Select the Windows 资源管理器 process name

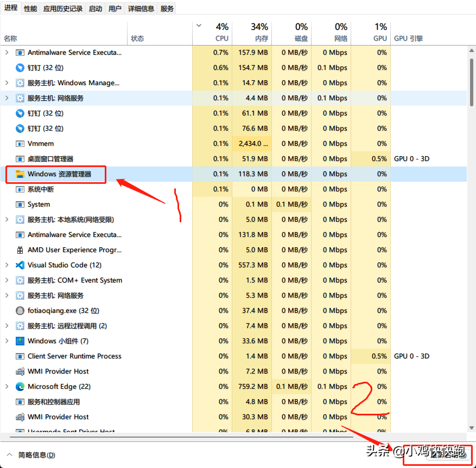[60, 174]
